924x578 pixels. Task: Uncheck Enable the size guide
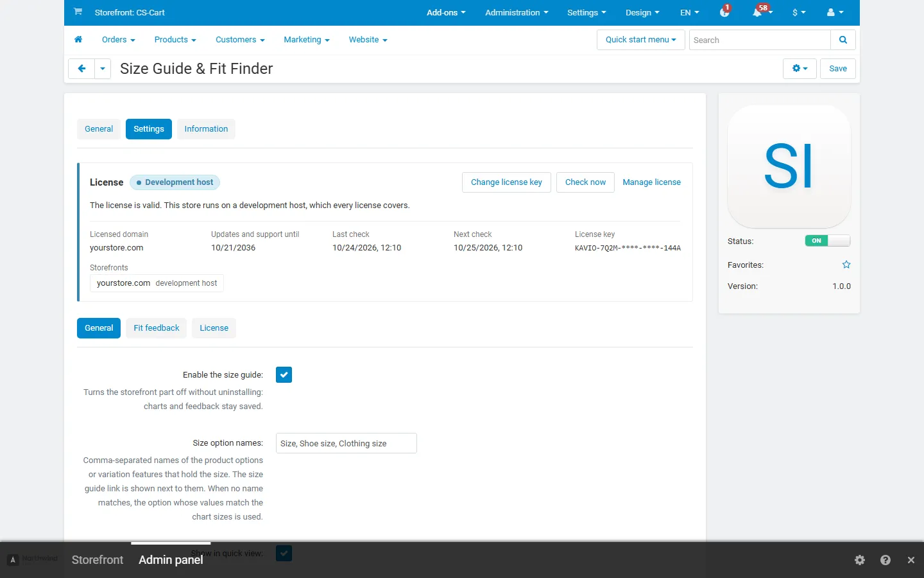[x=284, y=375]
